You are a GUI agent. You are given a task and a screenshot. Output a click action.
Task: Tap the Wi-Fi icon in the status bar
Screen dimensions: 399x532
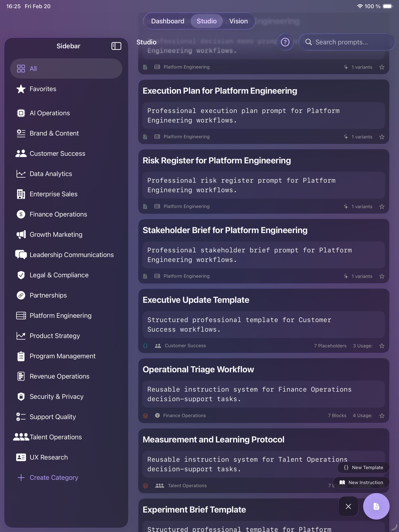click(x=360, y=6)
